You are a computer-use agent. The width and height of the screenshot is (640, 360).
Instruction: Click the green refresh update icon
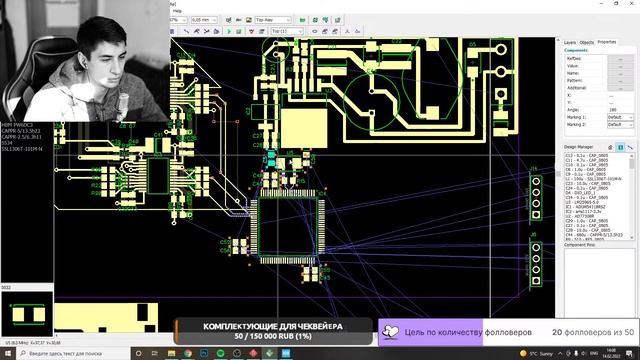315,20
